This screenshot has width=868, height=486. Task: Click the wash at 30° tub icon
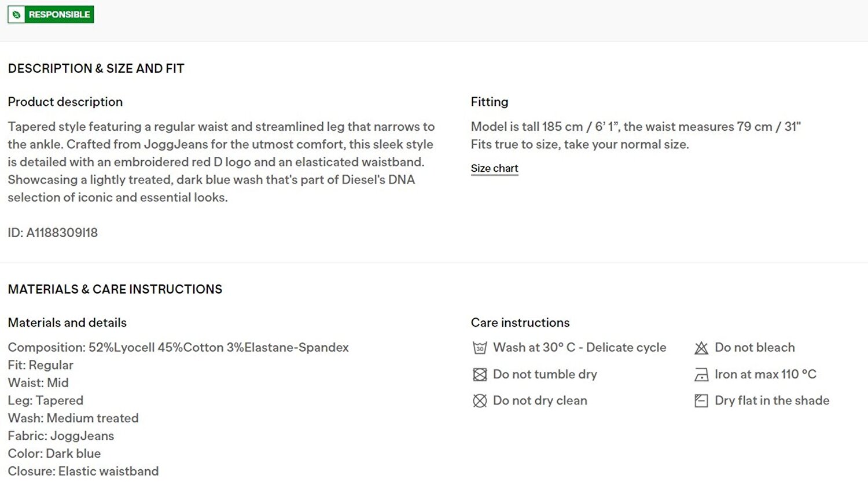[x=480, y=348]
